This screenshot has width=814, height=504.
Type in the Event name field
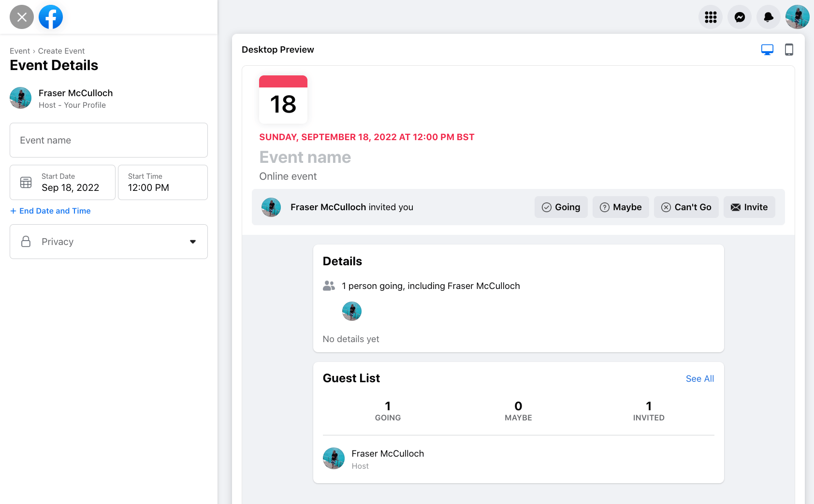109,140
